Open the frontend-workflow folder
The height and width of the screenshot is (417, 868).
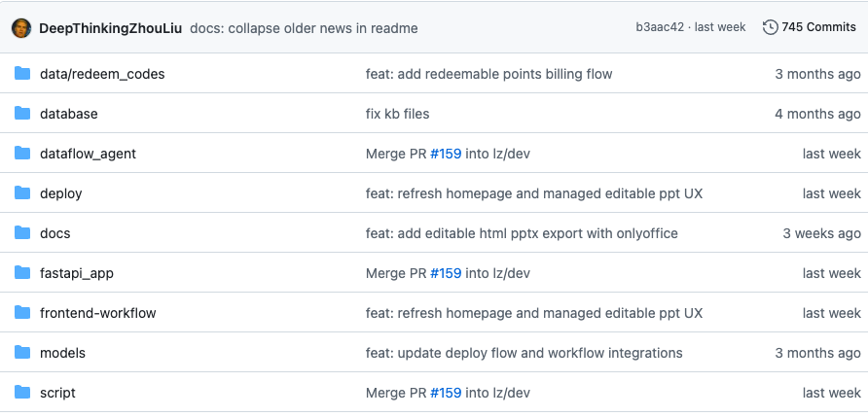[x=98, y=313]
